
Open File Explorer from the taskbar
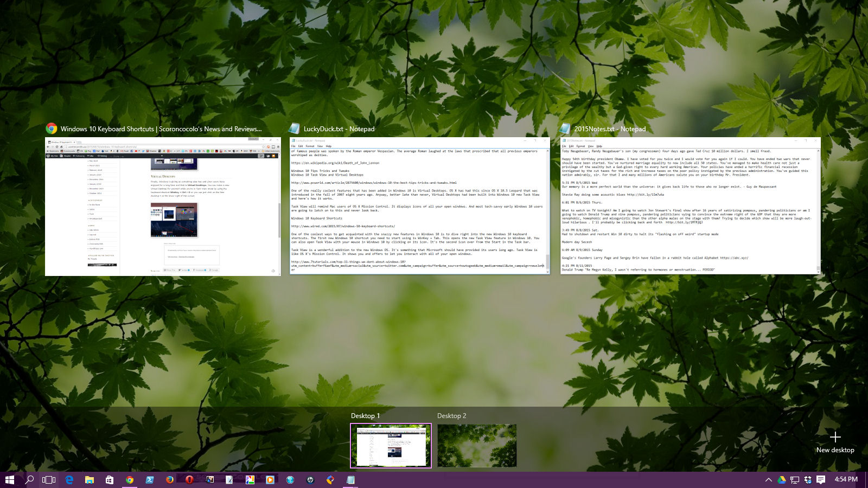tap(90, 479)
